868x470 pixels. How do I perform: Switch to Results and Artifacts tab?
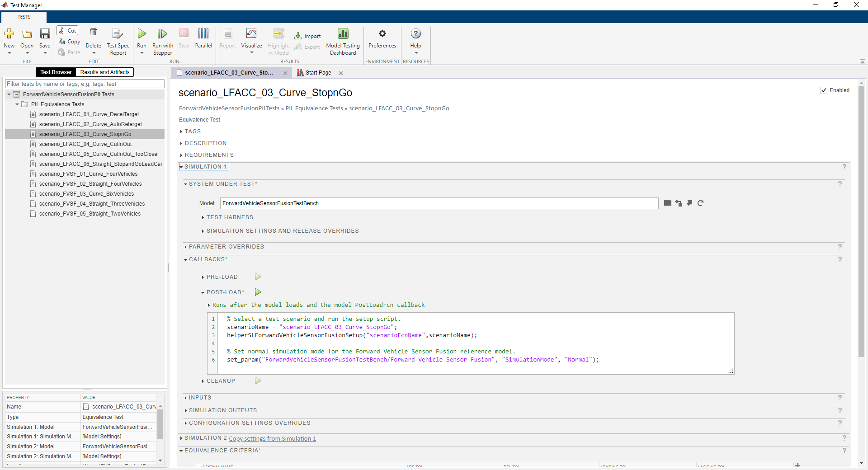click(x=105, y=72)
